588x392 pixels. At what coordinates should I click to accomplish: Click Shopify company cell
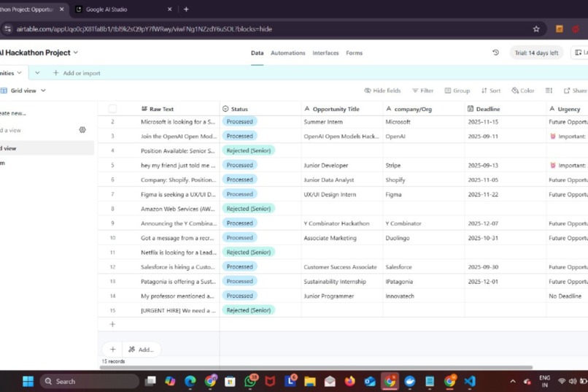pyautogui.click(x=424, y=180)
